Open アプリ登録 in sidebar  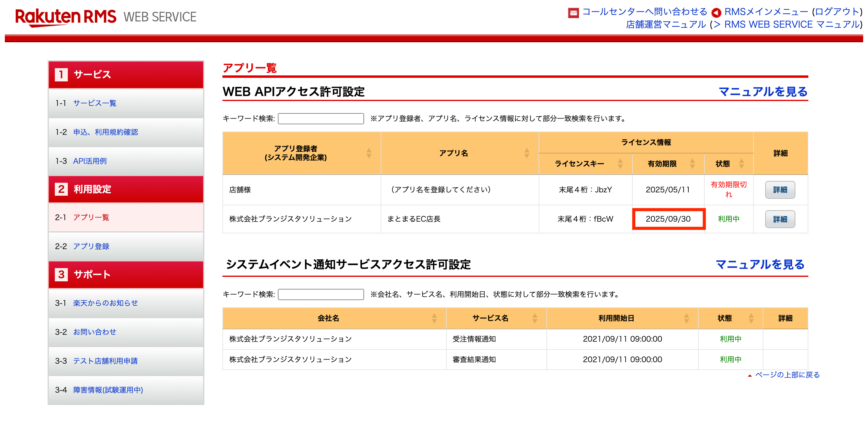91,246
